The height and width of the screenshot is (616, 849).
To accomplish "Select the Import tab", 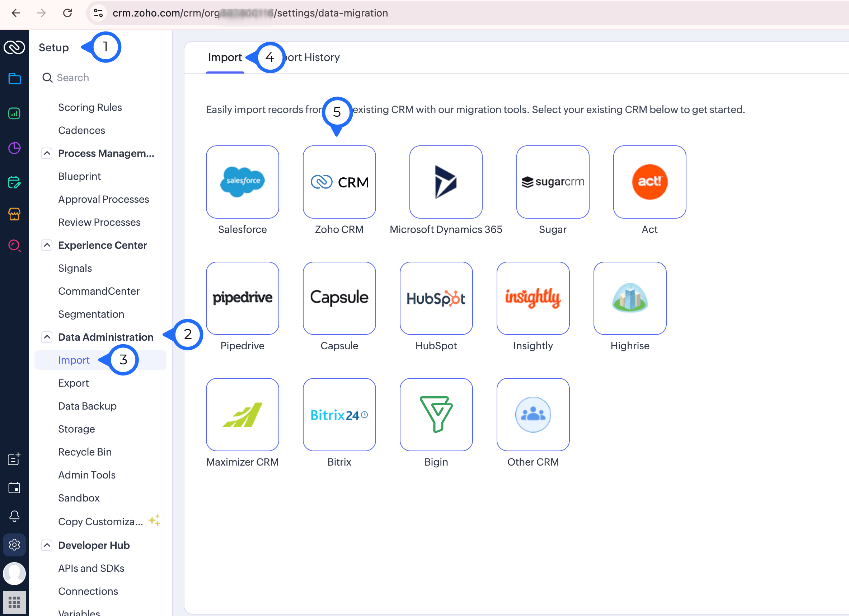I will [x=225, y=57].
